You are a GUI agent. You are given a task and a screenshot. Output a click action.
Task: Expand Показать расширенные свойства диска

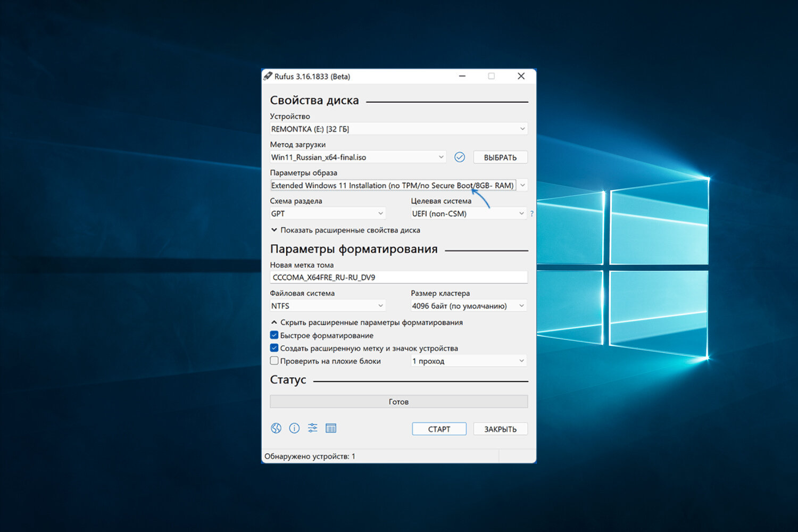[x=345, y=230]
